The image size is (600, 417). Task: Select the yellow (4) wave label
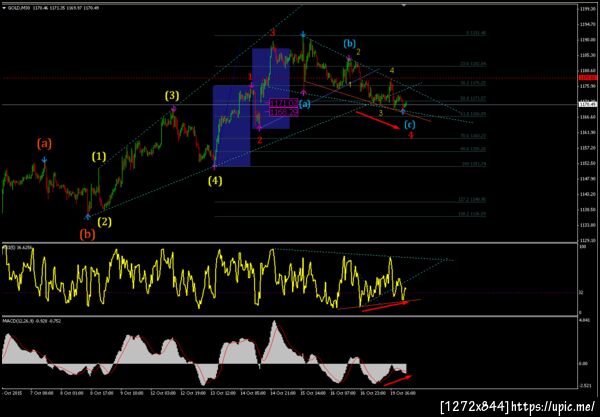click(215, 181)
